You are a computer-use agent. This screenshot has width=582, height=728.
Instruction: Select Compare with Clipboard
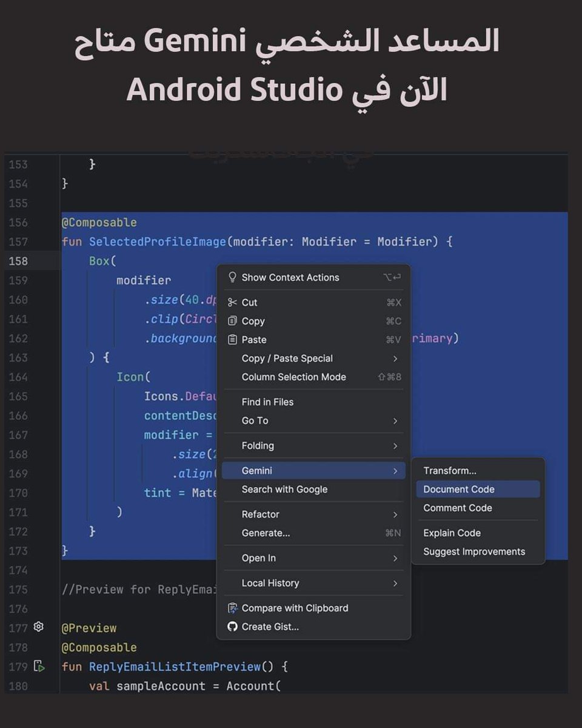pyautogui.click(x=313, y=608)
